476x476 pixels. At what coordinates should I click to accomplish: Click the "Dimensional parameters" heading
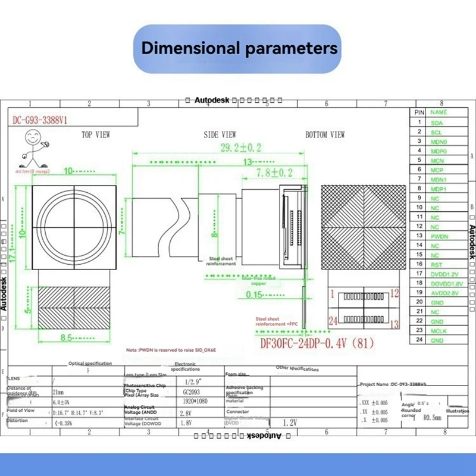239,48
